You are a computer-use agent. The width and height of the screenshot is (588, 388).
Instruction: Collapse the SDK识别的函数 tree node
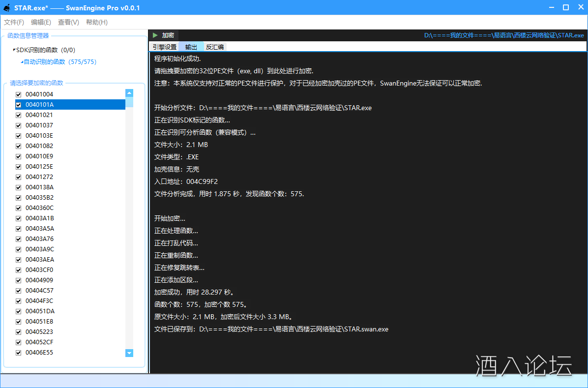[x=14, y=50]
